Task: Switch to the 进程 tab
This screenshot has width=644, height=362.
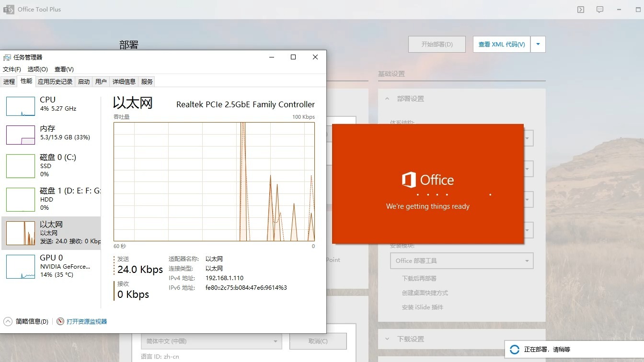Action: pyautogui.click(x=9, y=82)
